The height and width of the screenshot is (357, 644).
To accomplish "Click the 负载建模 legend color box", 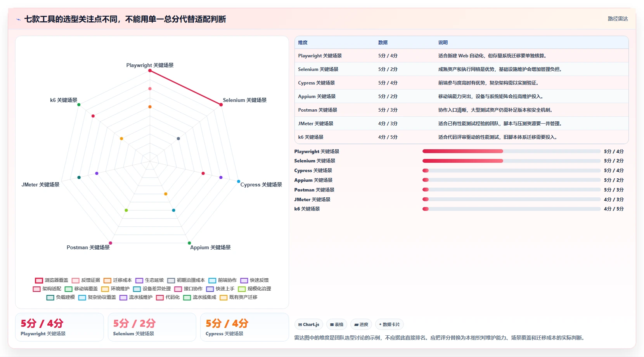I will click(50, 298).
